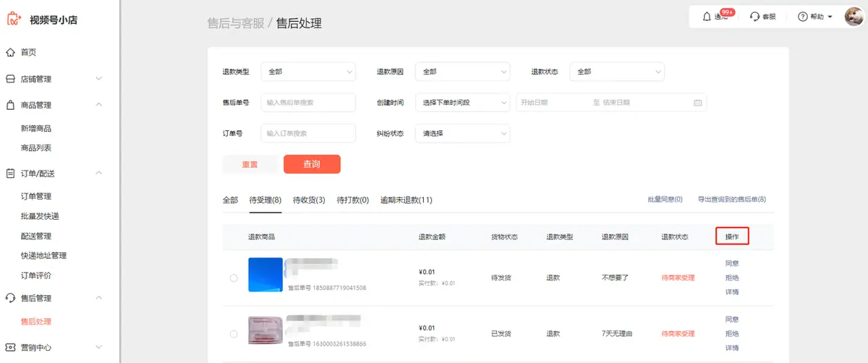Click the 售后管理 headset icon in sidebar
The image size is (868, 363).
tap(10, 298)
